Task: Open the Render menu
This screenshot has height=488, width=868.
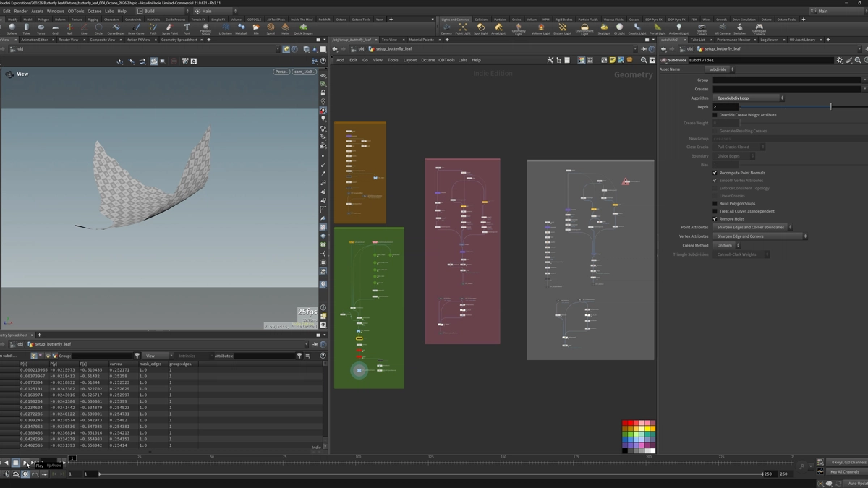Action: pos(21,11)
